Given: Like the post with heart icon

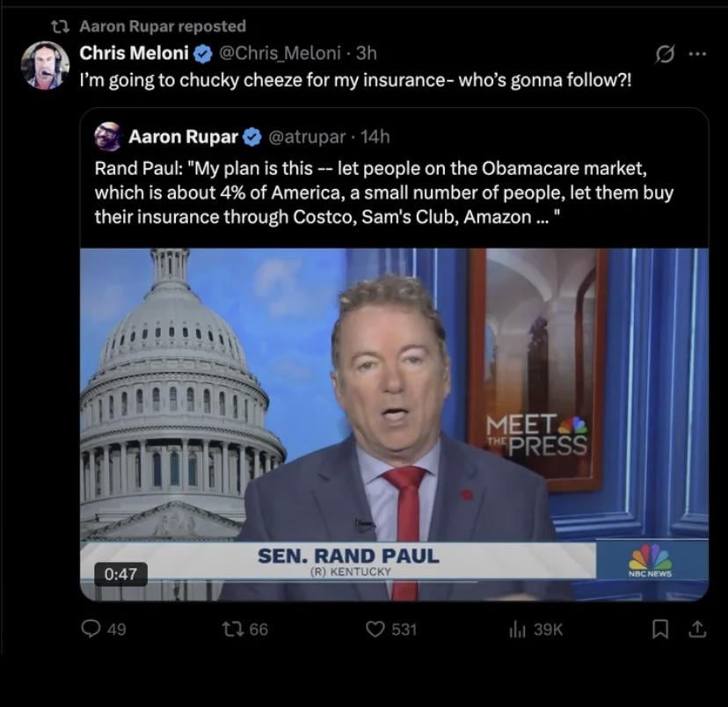Looking at the screenshot, I should coord(375,629).
